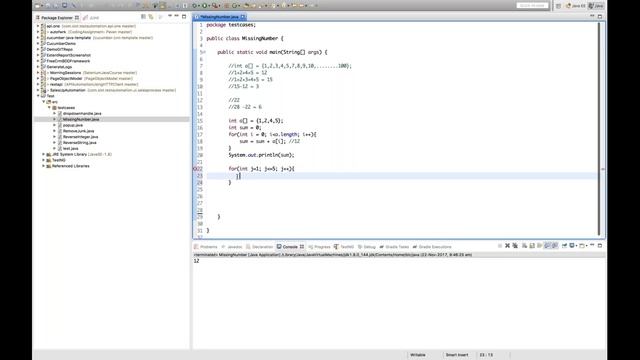The image size is (640, 360).
Task: Open the Debug tab in bottom panel
Action: 367,247
